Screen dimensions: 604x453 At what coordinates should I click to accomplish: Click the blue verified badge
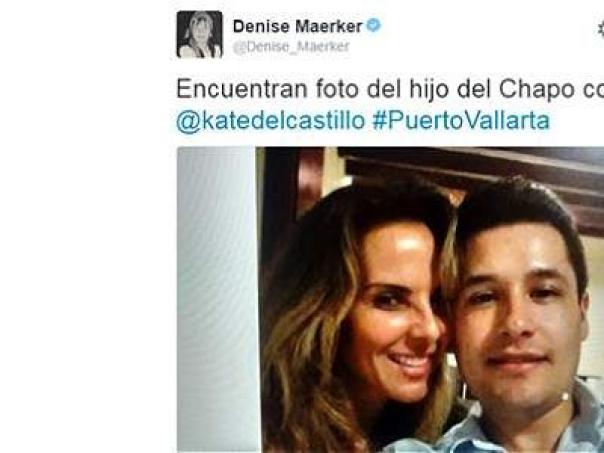pos(373,26)
